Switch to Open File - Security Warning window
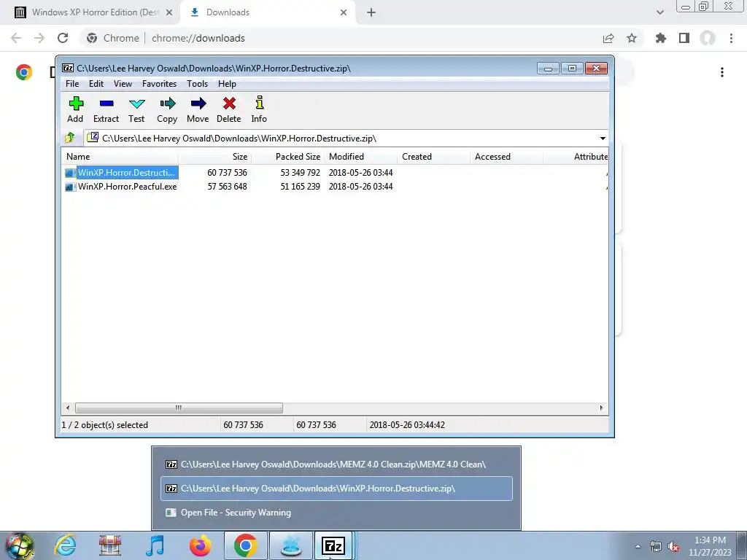This screenshot has width=747, height=560. click(x=336, y=513)
